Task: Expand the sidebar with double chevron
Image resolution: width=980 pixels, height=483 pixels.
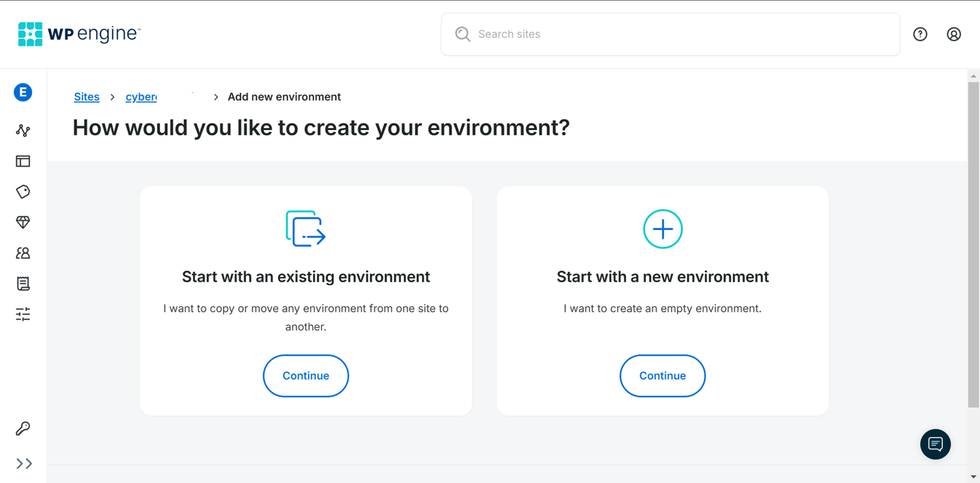Action: (24, 463)
